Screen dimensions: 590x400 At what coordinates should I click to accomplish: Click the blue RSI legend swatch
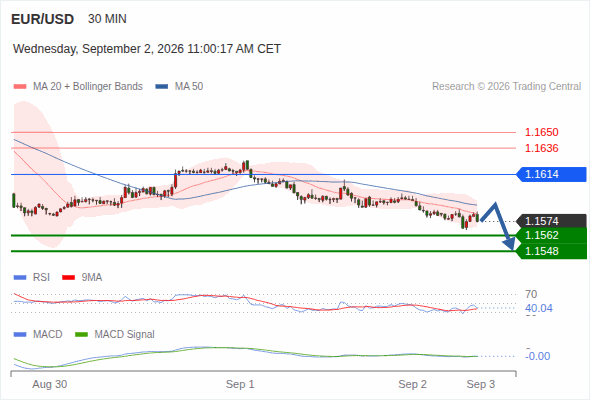[x=20, y=278]
